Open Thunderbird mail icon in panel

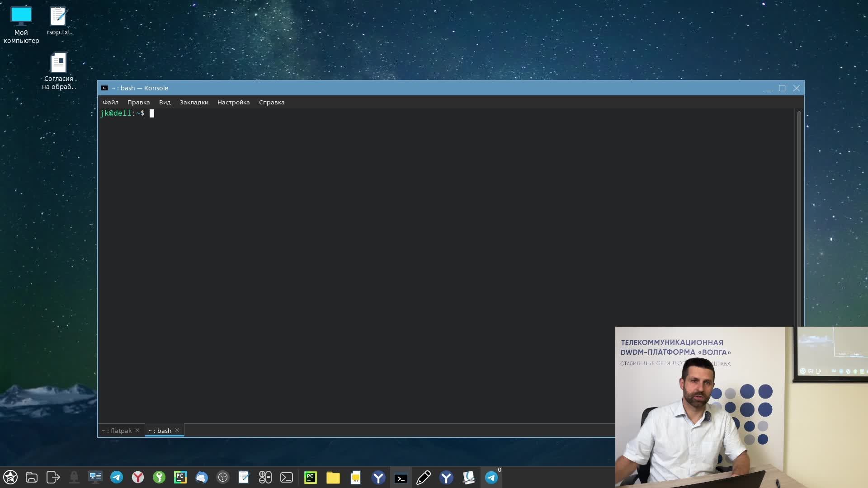(x=202, y=477)
